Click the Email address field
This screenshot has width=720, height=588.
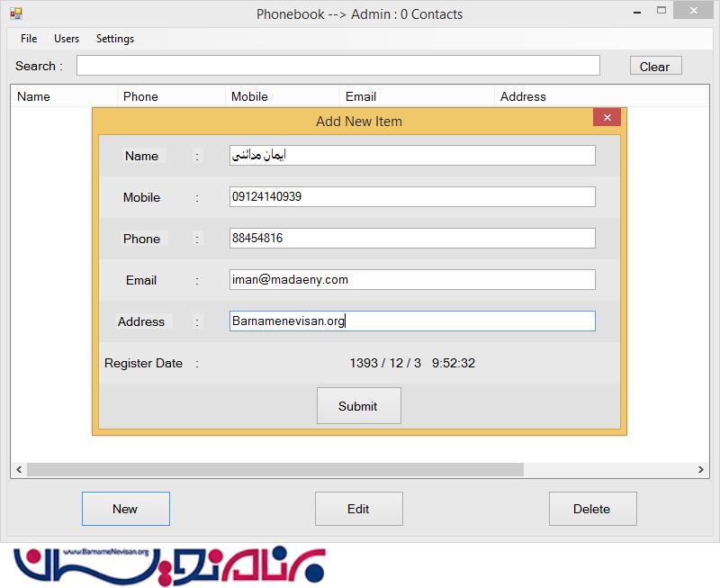(412, 279)
